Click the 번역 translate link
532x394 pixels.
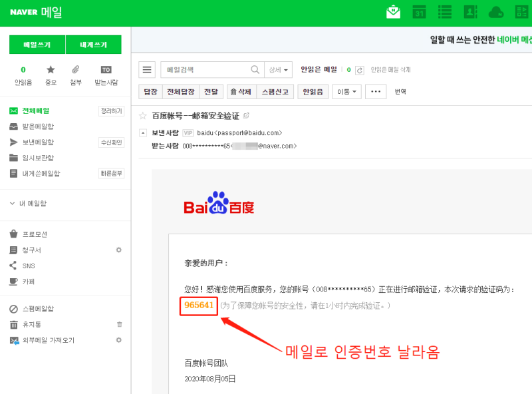click(x=400, y=92)
